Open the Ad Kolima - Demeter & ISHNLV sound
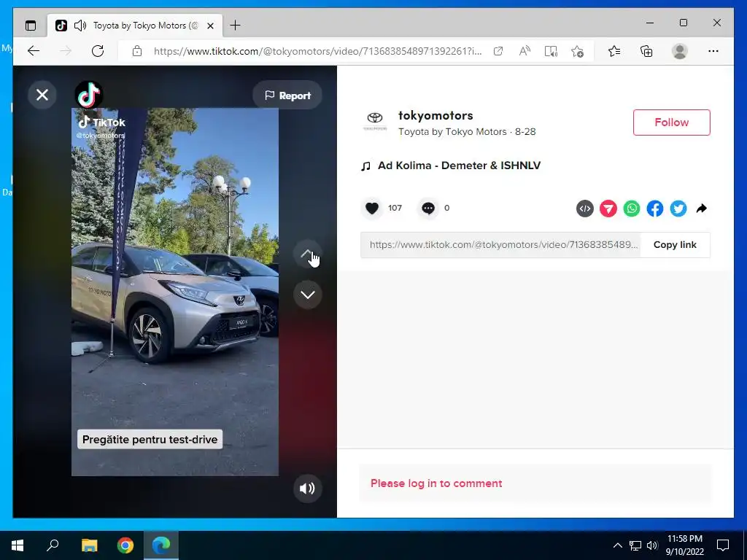Viewport: 747px width, 560px height. click(459, 166)
